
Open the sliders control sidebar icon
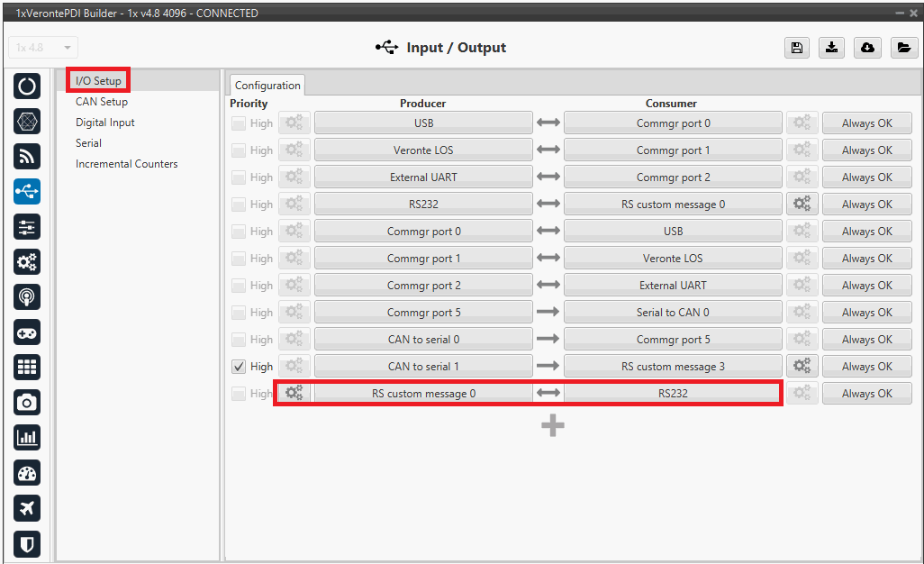[x=28, y=227]
